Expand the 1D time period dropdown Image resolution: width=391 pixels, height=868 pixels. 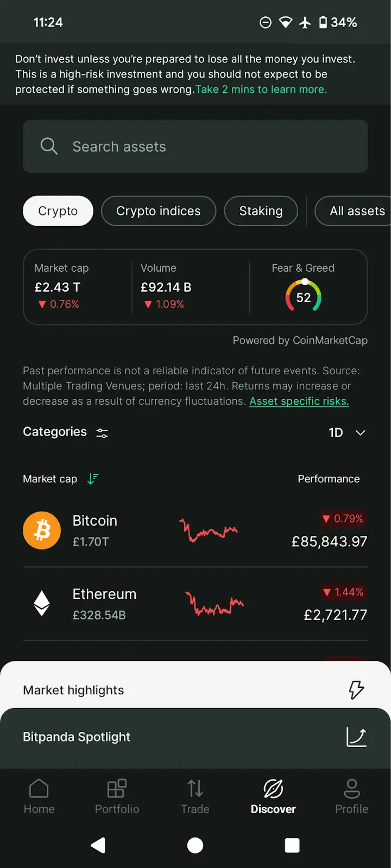coord(346,433)
